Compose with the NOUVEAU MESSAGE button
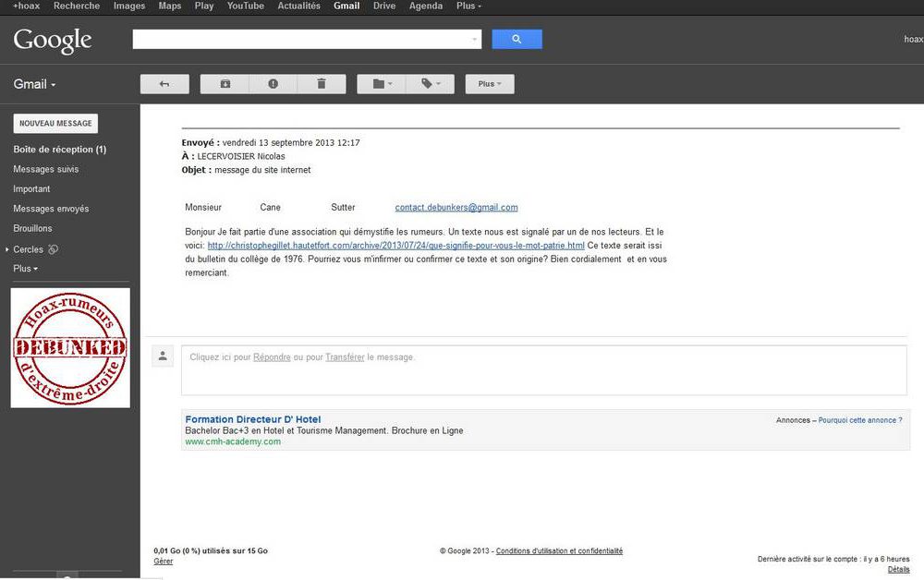This screenshot has width=924, height=580. coord(55,124)
